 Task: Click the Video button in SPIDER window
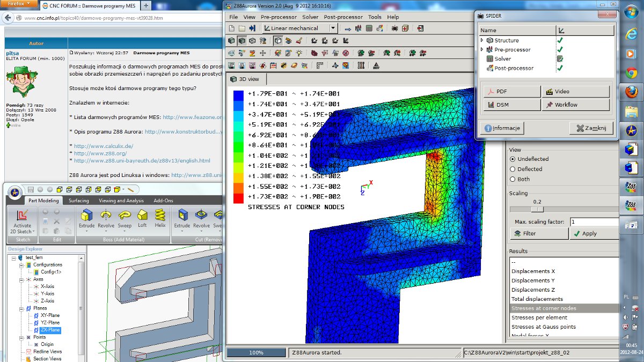(575, 91)
